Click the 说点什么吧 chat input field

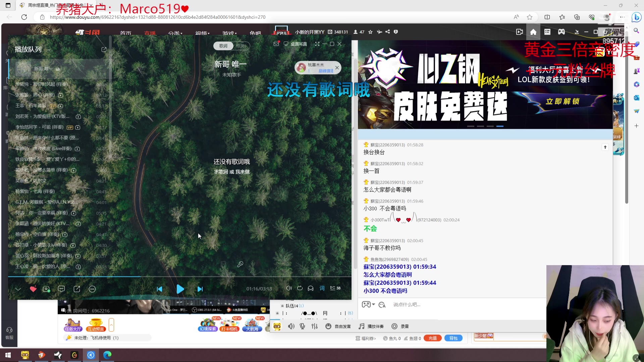pyautogui.click(x=436, y=304)
